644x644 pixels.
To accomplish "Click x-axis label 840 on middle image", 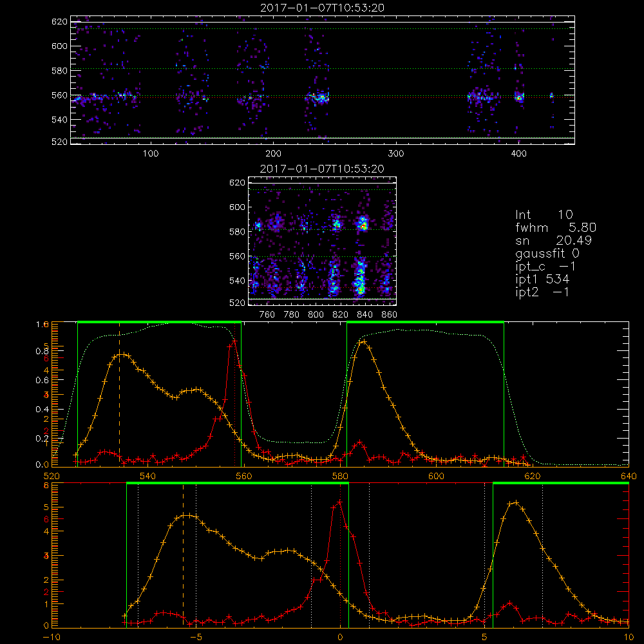I will tap(365, 315).
